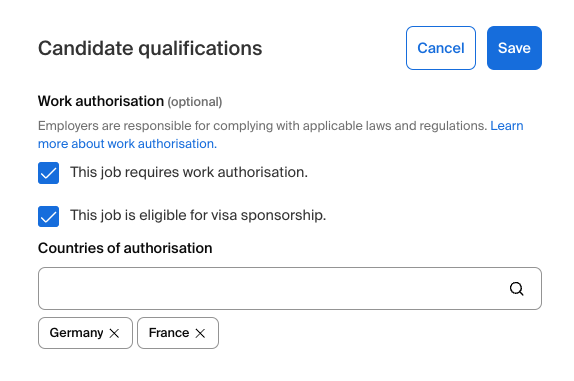This screenshot has height=381, width=574.
Task: Follow the 'more about work authorisation.' link
Action: tap(127, 144)
